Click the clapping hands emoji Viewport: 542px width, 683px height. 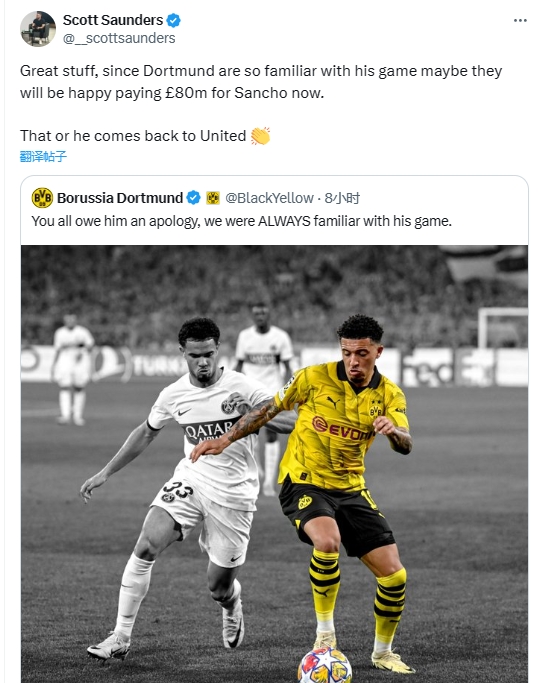[260, 136]
